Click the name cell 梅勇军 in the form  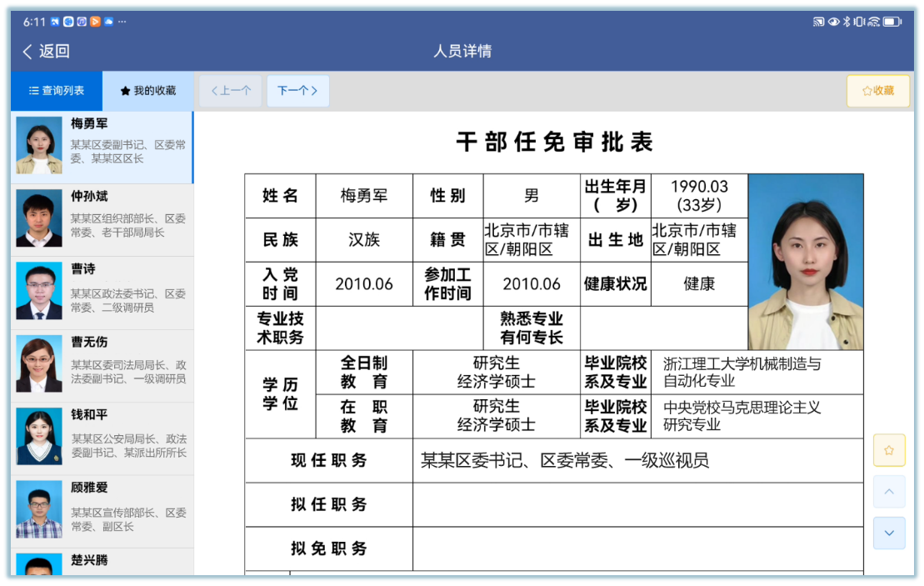coord(364,196)
